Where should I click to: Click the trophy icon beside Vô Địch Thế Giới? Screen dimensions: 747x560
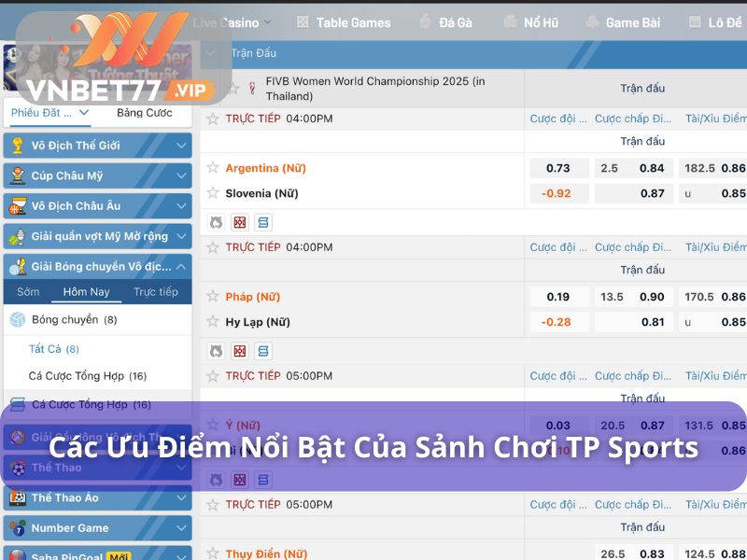(18, 146)
